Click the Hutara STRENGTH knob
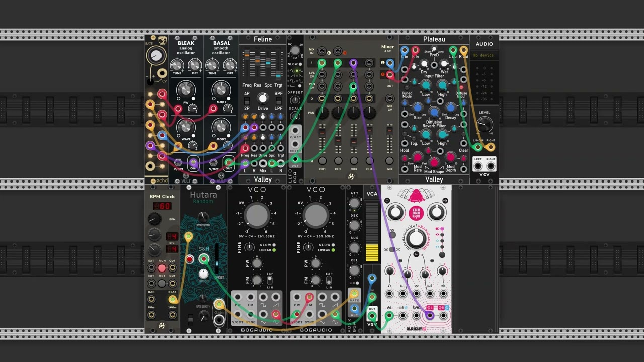The image size is (644, 362). (203, 217)
